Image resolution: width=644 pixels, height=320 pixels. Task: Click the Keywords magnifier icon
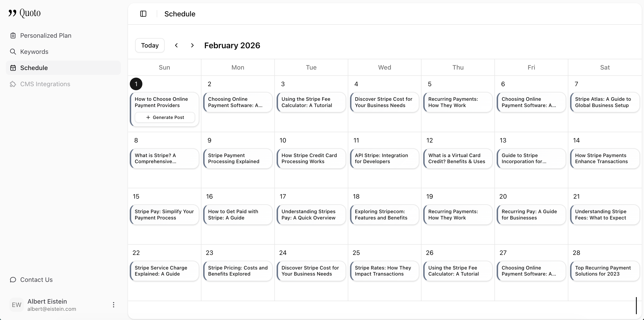pos(13,52)
